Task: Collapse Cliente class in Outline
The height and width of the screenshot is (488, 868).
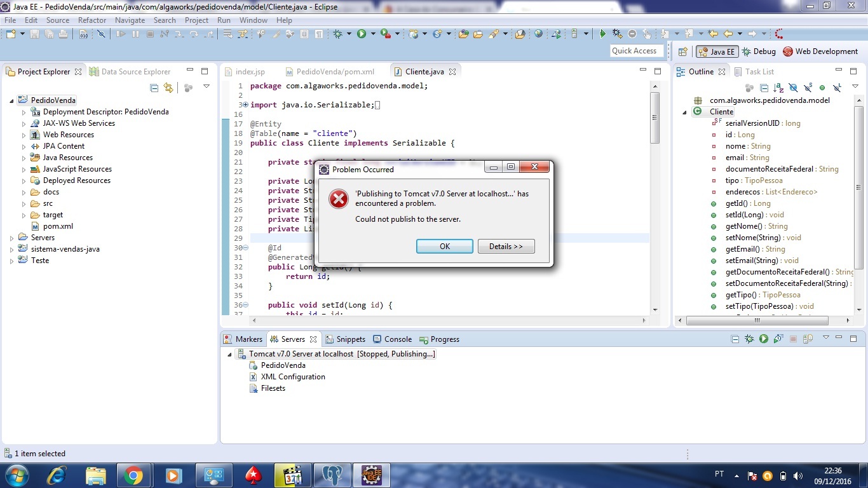Action: click(684, 112)
